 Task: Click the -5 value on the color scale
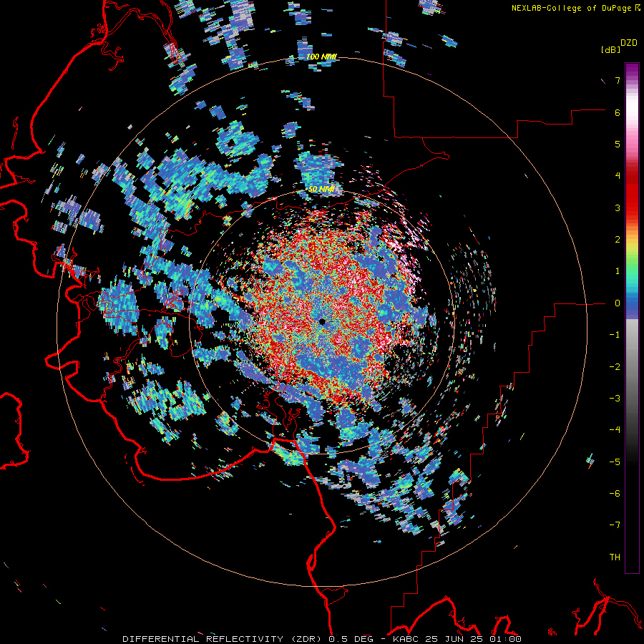point(615,462)
